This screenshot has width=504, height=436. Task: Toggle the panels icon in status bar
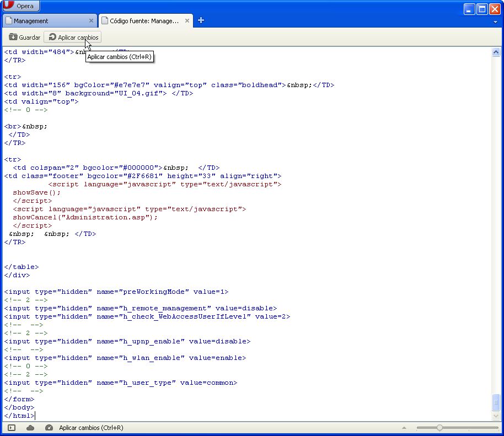coord(12,428)
